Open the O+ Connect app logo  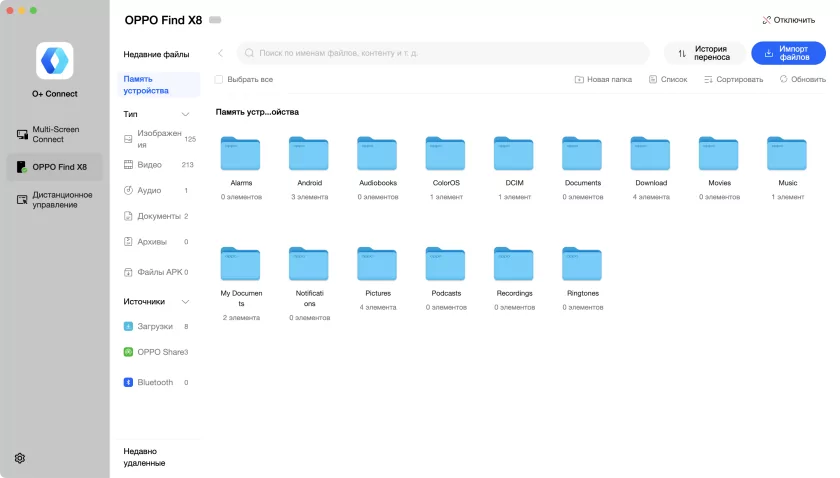click(55, 61)
